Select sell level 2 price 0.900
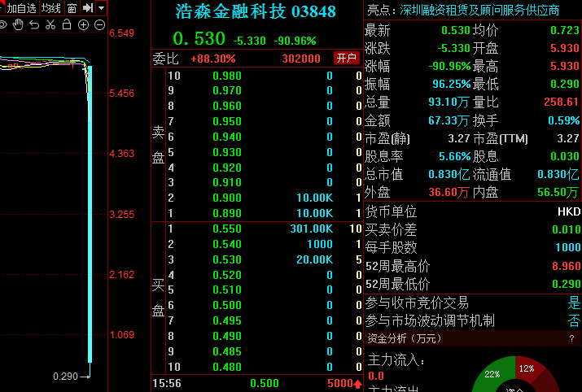This screenshot has height=392, width=582. pyautogui.click(x=227, y=198)
